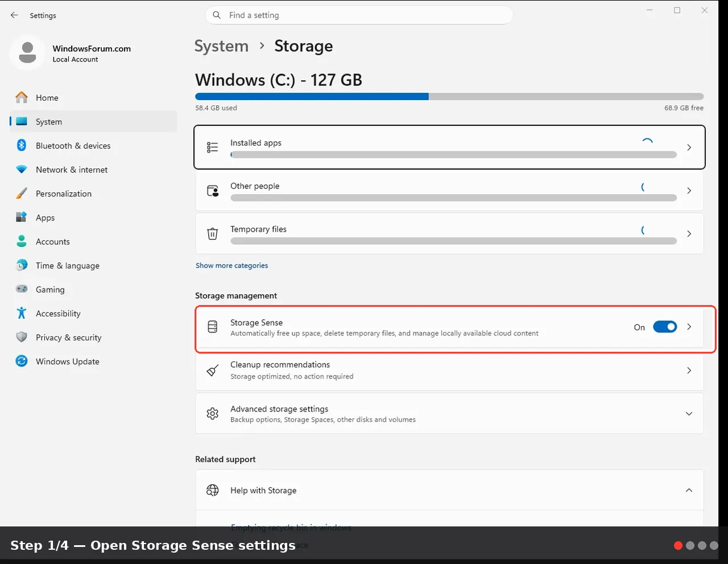Click the Advanced storage settings gear icon
Viewport: 728px width, 564px height.
[213, 414]
